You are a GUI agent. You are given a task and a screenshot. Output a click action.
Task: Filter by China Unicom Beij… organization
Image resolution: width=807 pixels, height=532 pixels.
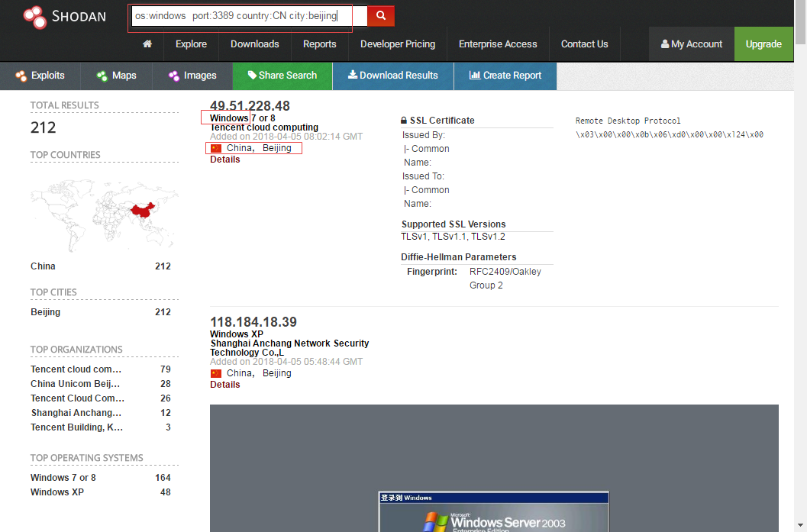pos(75,384)
